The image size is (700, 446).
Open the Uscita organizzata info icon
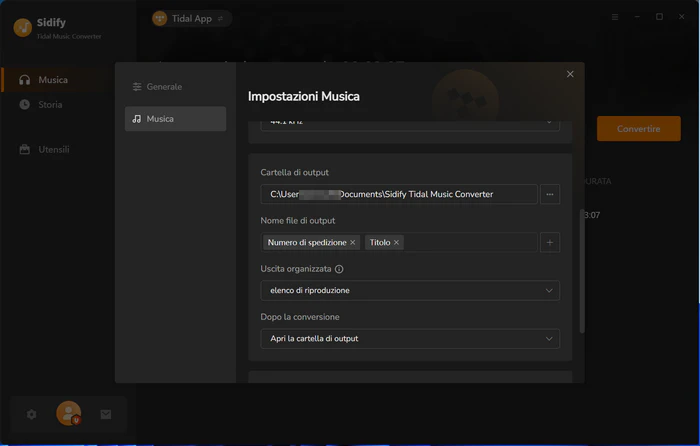[x=339, y=269]
